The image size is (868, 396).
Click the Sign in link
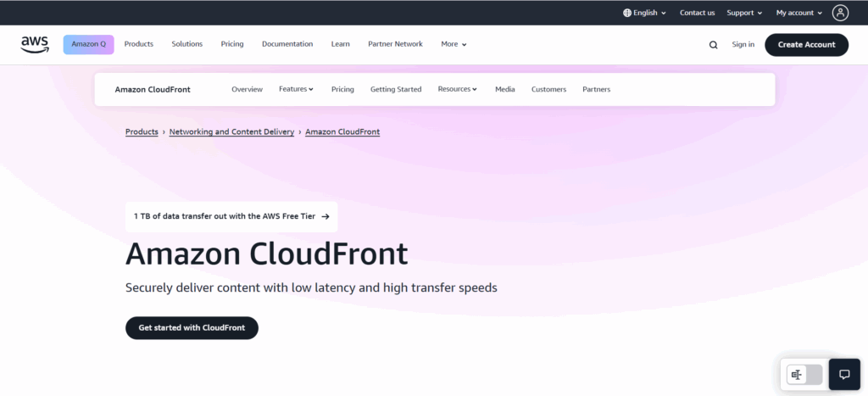point(743,44)
